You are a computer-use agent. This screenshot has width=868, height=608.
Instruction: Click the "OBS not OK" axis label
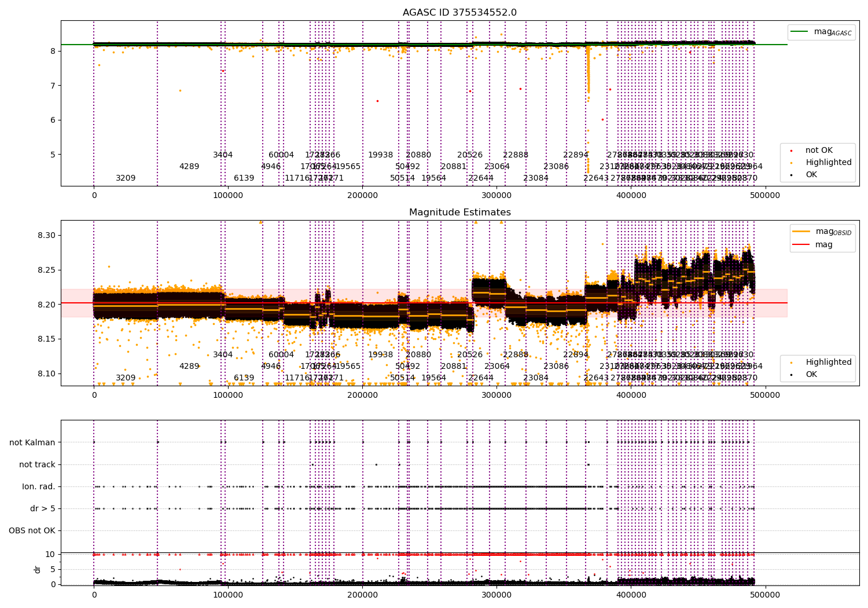[32, 530]
